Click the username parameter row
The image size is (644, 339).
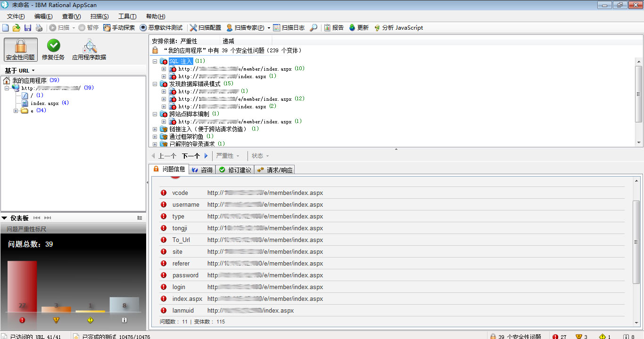click(392, 205)
